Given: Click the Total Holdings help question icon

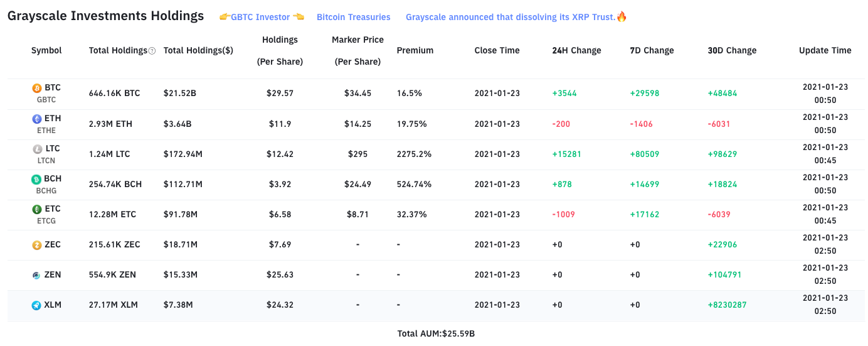Looking at the screenshot, I should (x=152, y=51).
